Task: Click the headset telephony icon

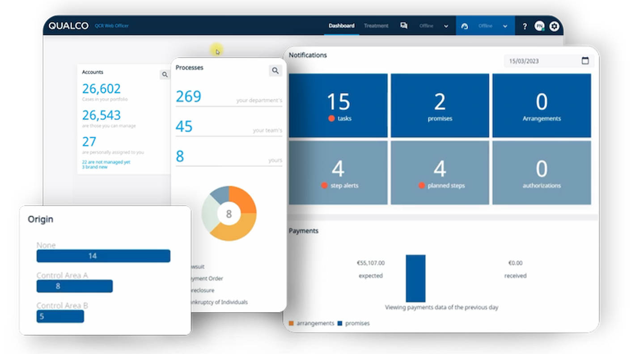Action: [x=465, y=26]
